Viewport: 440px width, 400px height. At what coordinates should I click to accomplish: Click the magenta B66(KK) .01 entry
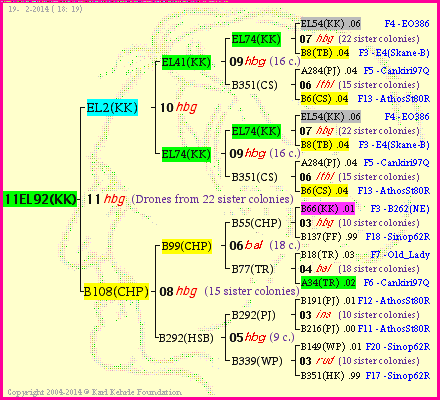pos(328,209)
